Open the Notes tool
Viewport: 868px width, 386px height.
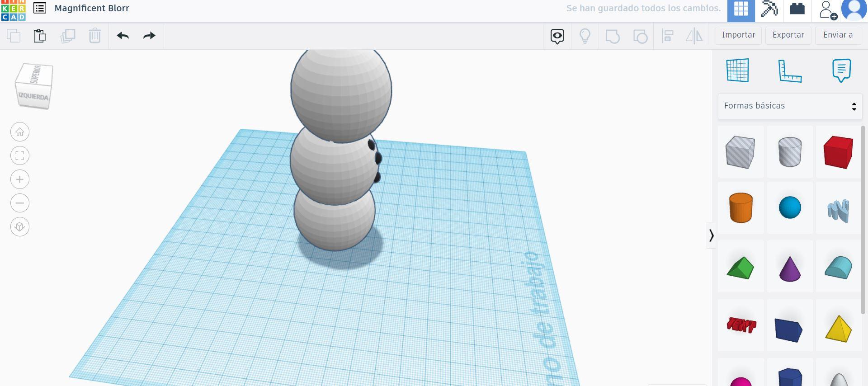pos(841,71)
